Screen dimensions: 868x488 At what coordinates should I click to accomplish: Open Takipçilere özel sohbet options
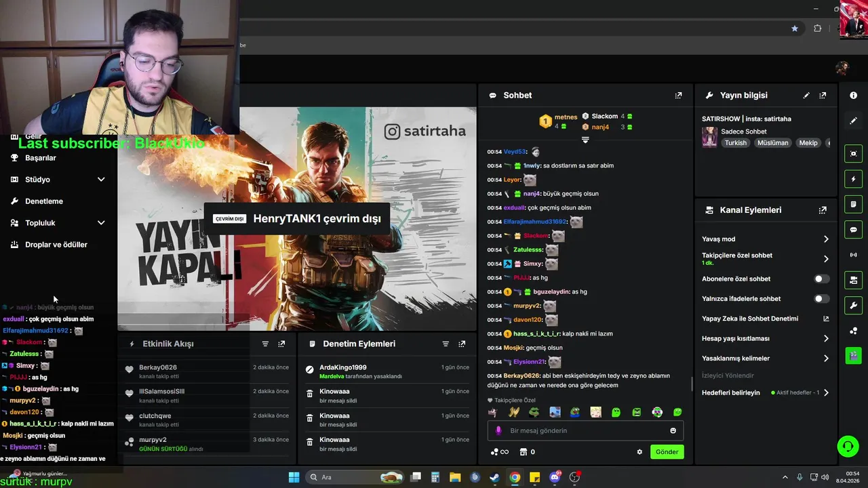coord(765,258)
